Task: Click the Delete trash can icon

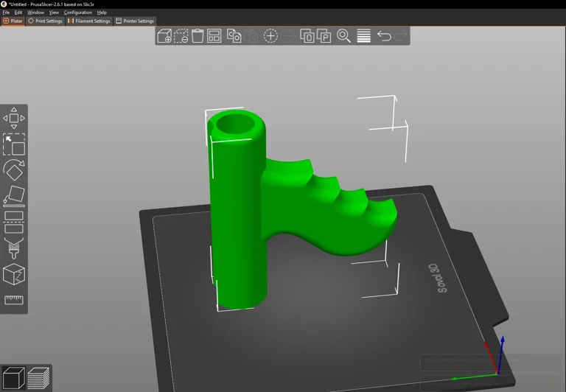Action: 198,35
